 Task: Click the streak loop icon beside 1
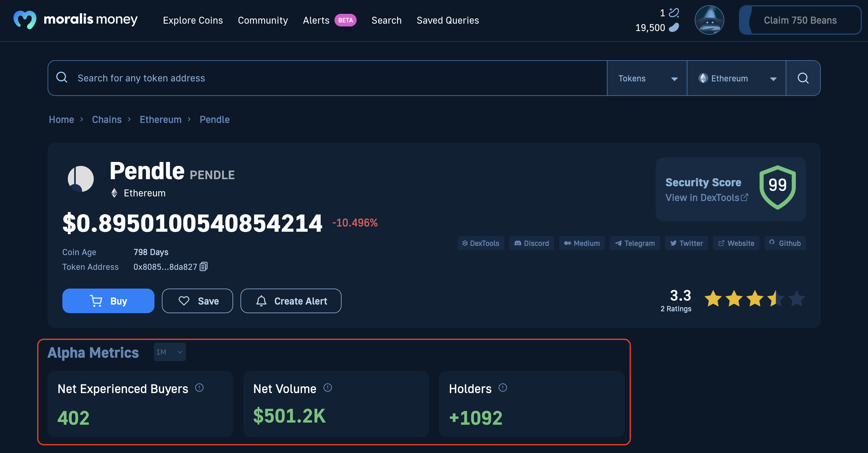[x=674, y=13]
